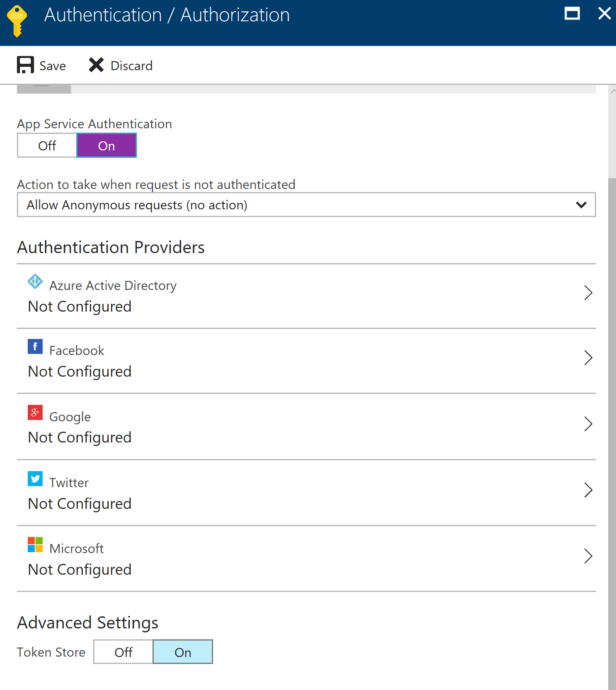Open Azure Active Directory provider settings
Screen dimensions: 616x690
pyautogui.click(x=306, y=296)
